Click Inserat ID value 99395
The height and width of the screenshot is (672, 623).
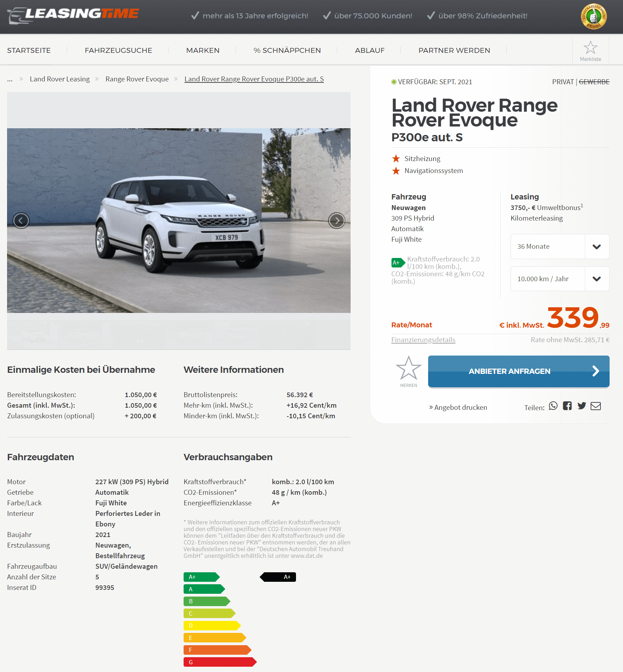click(105, 587)
